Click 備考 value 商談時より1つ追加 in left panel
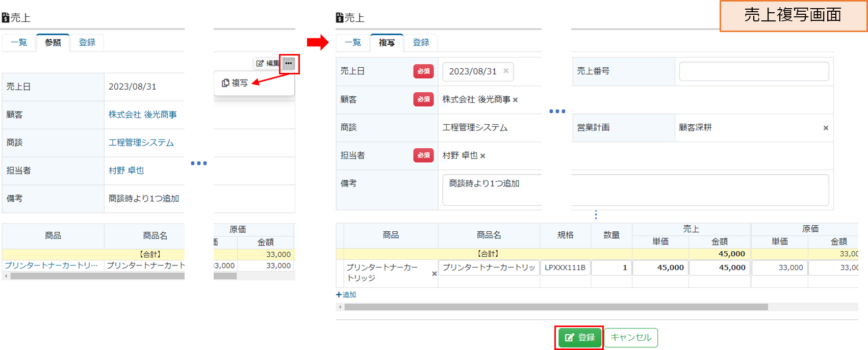The image size is (868, 350). pos(144,199)
